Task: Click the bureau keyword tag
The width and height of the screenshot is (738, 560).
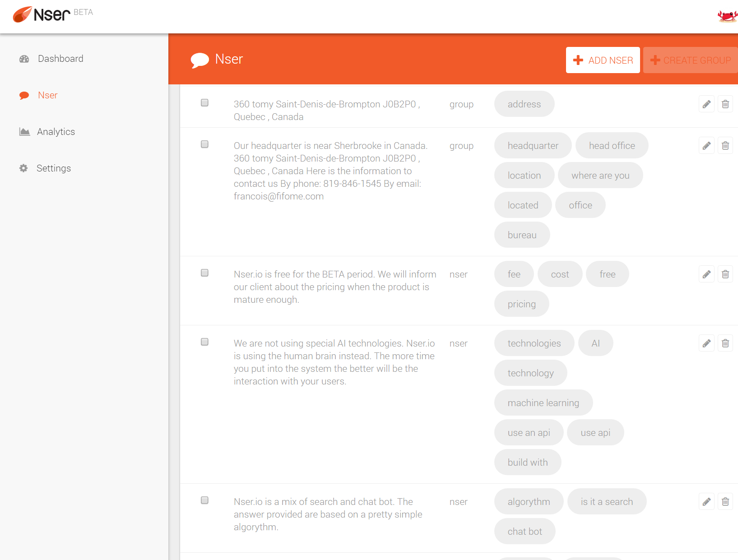Action: (x=522, y=235)
